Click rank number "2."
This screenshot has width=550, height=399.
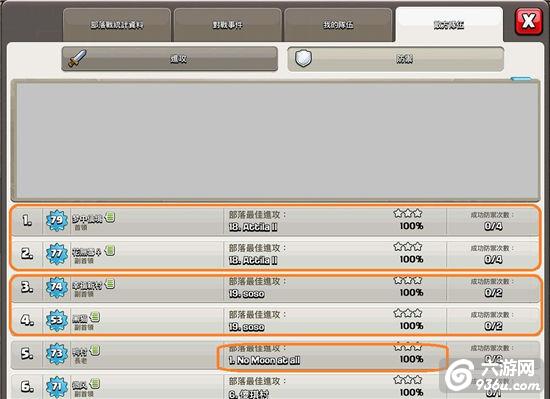tap(27, 253)
